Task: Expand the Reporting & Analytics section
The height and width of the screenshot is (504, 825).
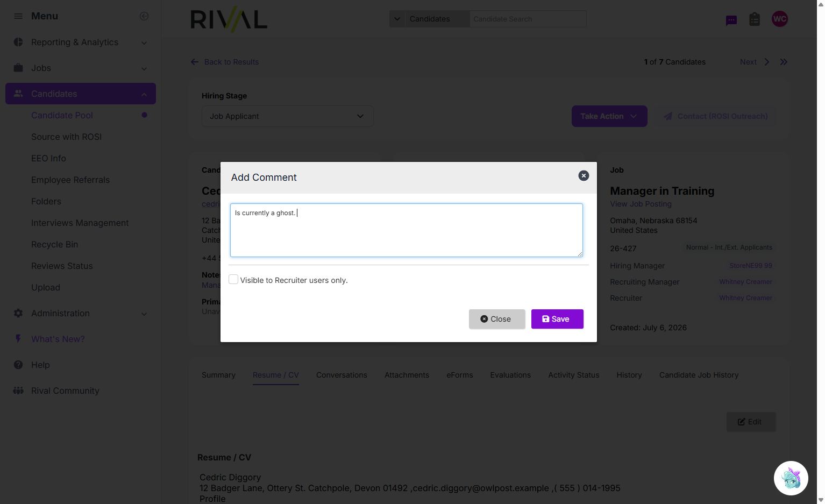Action: tap(144, 42)
